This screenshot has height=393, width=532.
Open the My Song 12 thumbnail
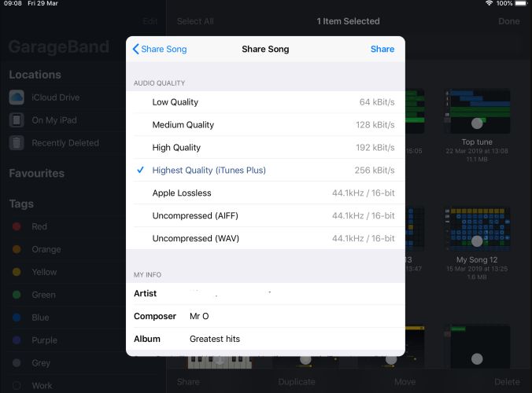pos(476,230)
